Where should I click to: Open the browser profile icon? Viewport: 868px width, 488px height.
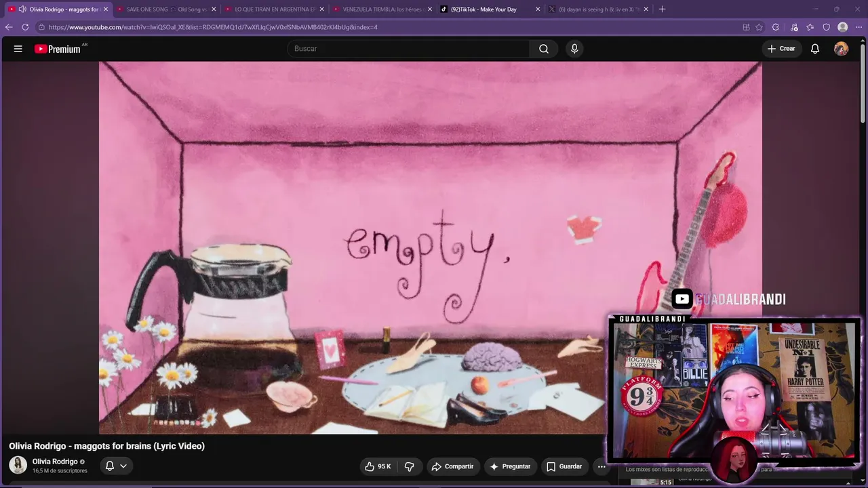pos(842,27)
